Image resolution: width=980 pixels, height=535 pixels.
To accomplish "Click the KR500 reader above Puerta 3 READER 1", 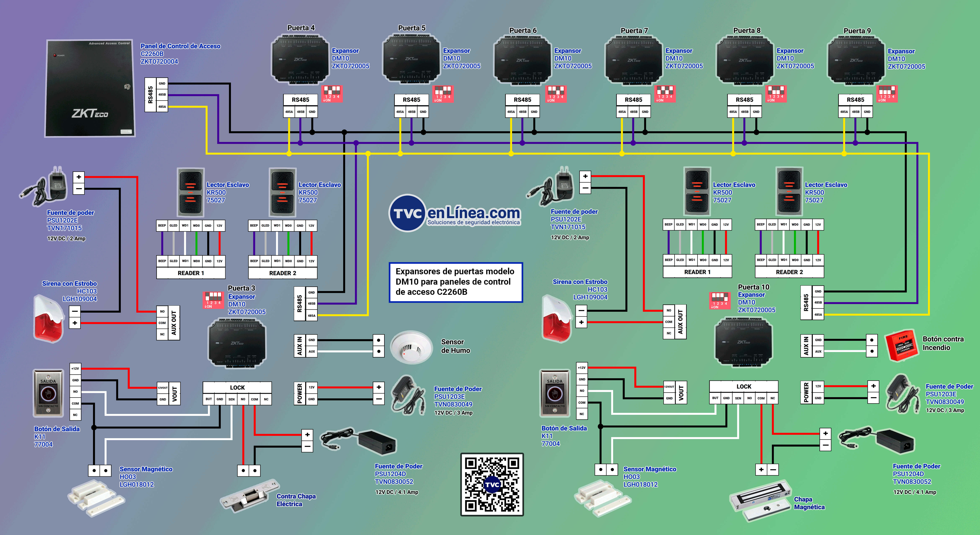I will coord(191,193).
